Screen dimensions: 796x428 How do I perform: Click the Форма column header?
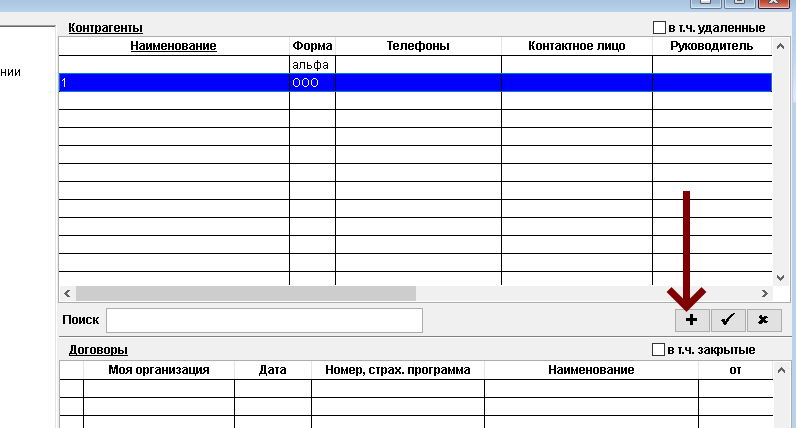click(x=312, y=46)
